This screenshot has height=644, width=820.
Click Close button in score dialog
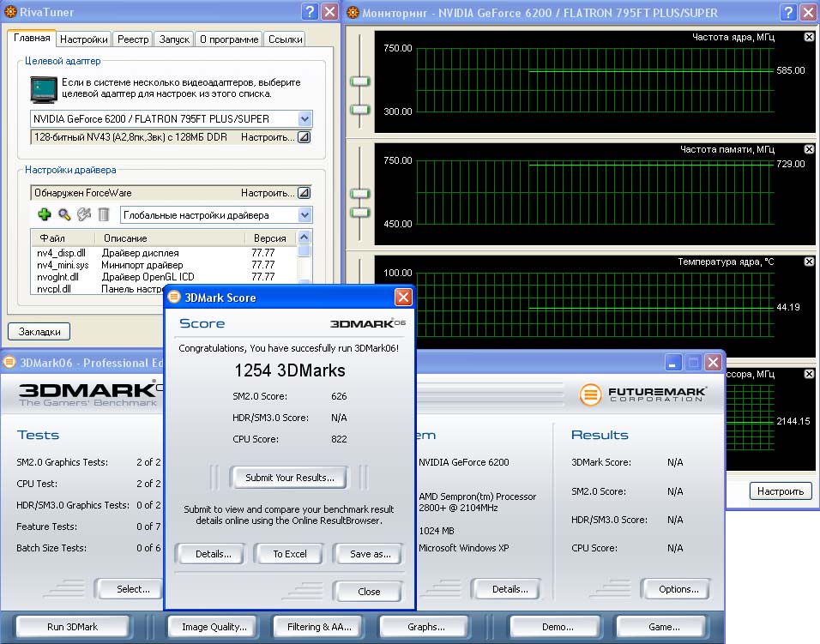pos(369,591)
